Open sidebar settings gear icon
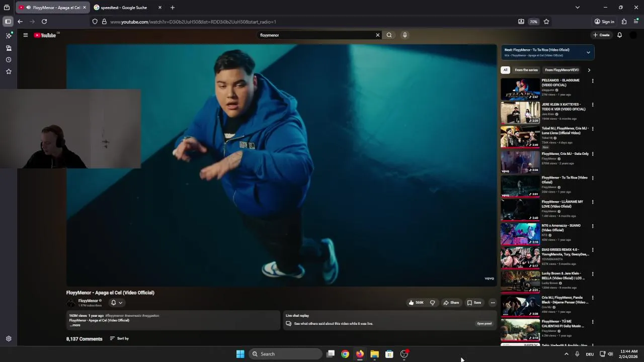Viewport: 644px width, 362px height. 9,339
